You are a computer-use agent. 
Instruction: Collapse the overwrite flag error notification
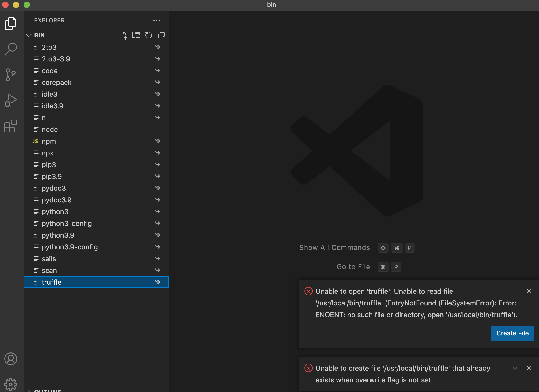515,368
